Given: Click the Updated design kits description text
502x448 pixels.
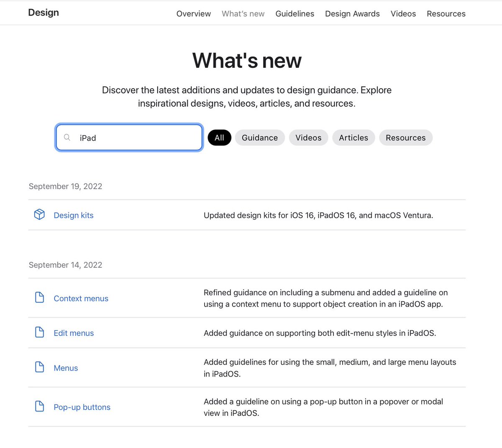Looking at the screenshot, I should (318, 215).
